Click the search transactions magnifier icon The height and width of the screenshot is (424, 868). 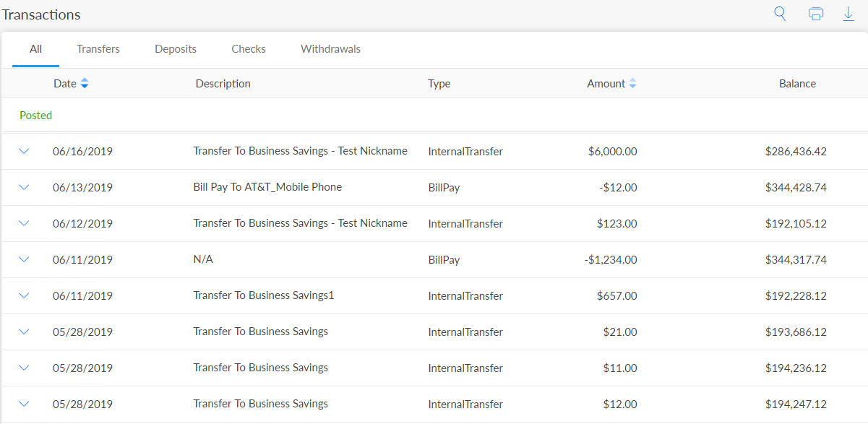(x=780, y=14)
